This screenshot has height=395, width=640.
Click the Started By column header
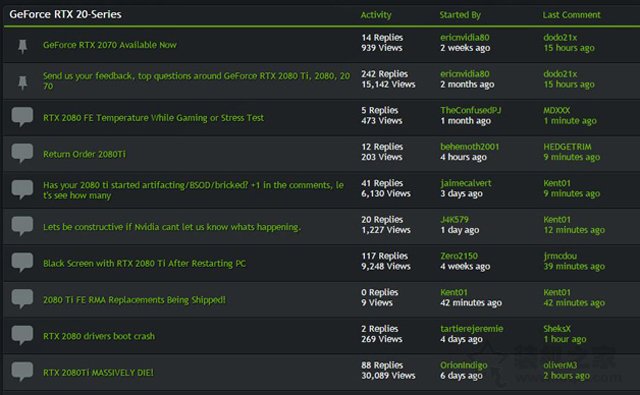pos(460,15)
